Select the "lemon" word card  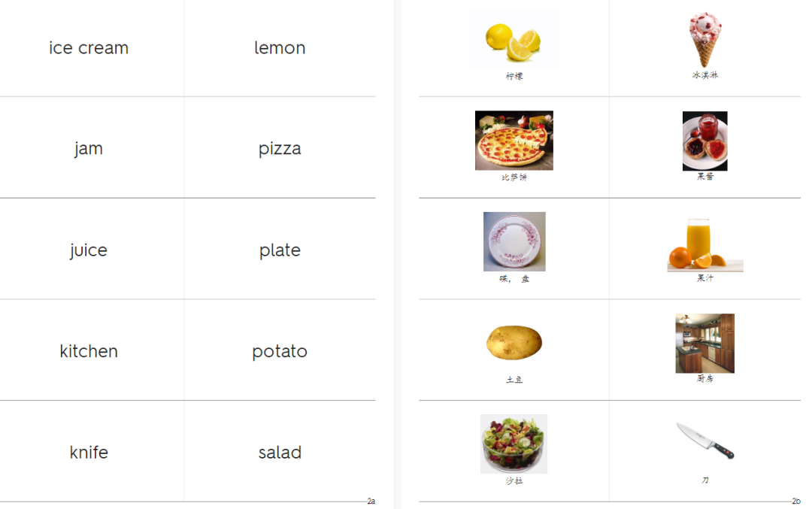coord(280,47)
